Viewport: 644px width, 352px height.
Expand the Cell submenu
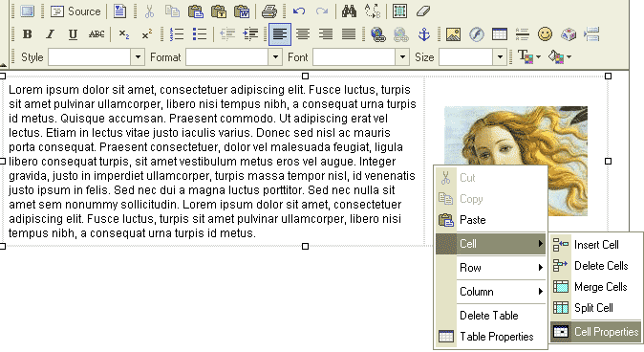(x=491, y=244)
